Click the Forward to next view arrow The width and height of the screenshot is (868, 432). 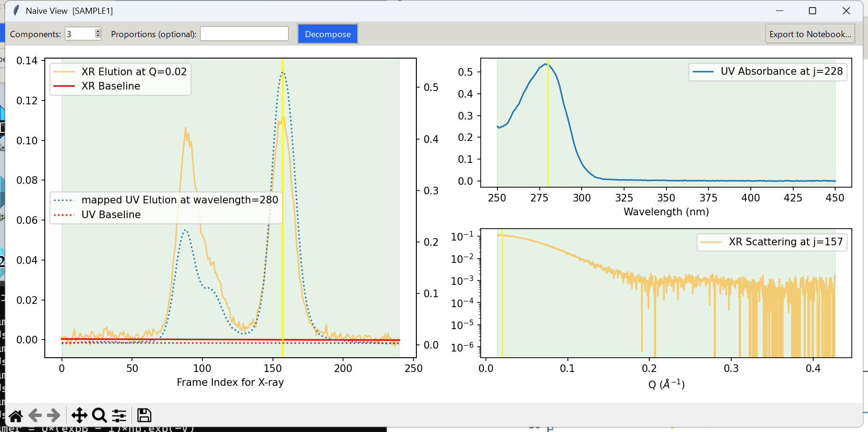tap(53, 415)
